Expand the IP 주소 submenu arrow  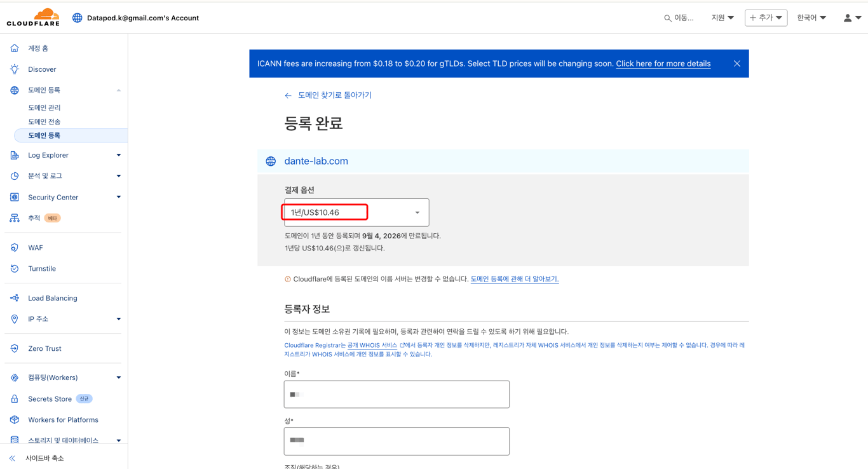click(119, 319)
